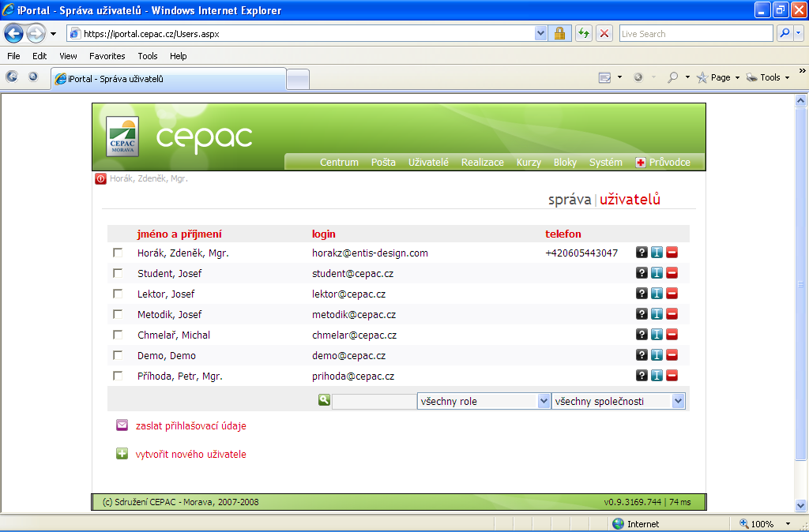Open info icon for Příhoda, Petr row

coord(657,375)
